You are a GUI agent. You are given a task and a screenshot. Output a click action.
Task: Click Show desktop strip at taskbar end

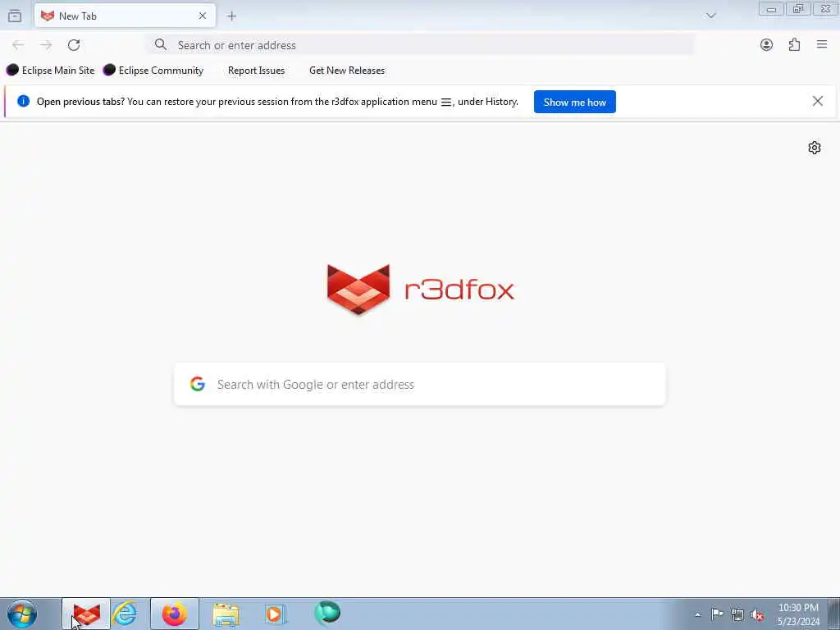coord(834,614)
